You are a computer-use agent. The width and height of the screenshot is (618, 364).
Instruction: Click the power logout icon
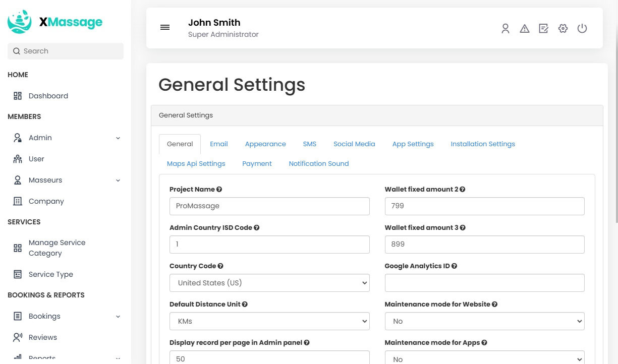[582, 29]
